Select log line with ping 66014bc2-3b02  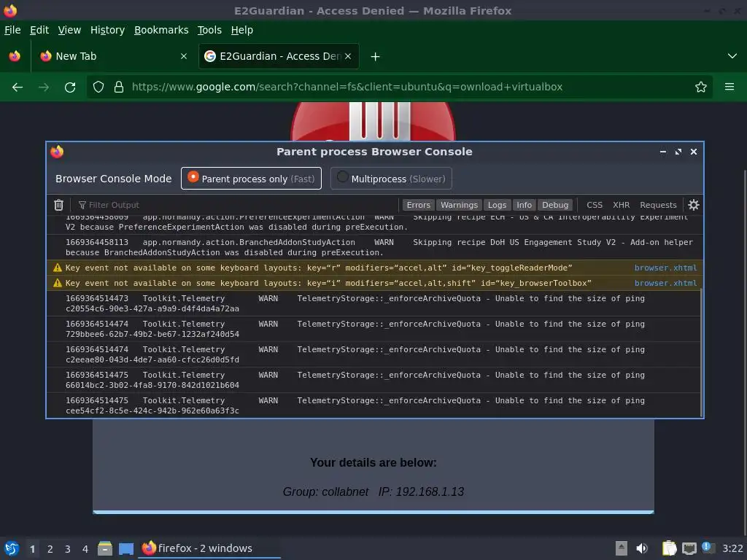(x=373, y=380)
